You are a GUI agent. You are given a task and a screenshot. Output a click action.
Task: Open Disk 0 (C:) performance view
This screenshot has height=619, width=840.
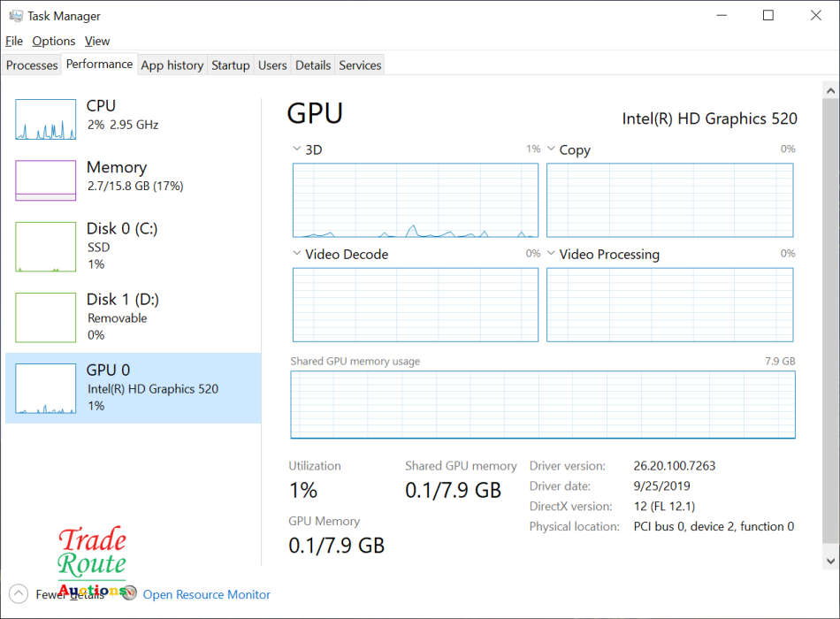(46, 247)
